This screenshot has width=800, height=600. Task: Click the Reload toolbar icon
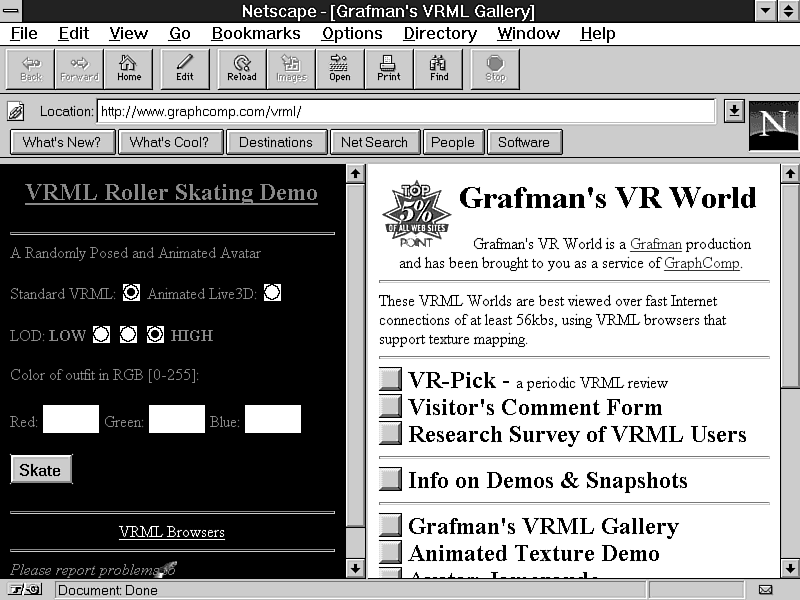tap(242, 68)
